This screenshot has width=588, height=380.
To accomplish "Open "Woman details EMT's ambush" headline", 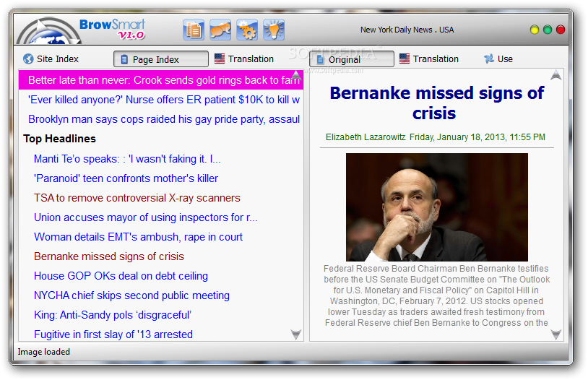I will [x=138, y=237].
